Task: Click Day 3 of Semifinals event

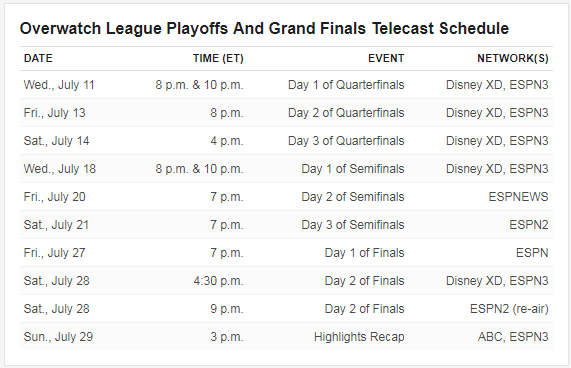Action: (353, 225)
